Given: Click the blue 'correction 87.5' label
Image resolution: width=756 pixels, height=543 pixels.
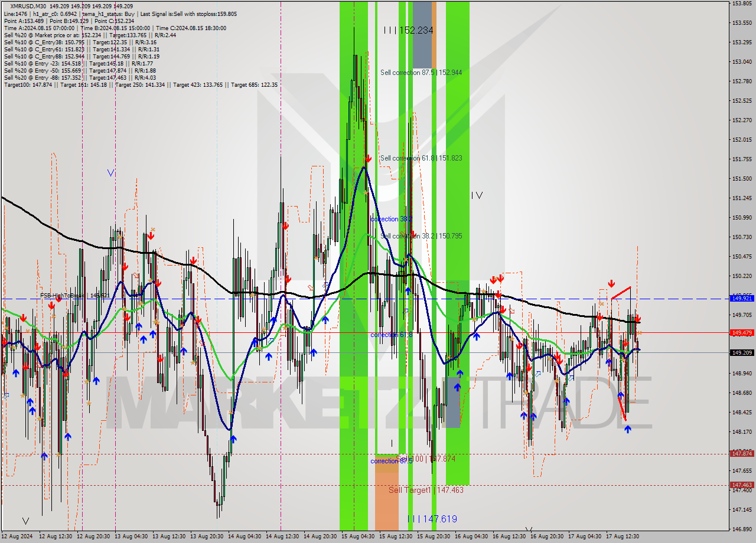Looking at the screenshot, I should point(391,461).
